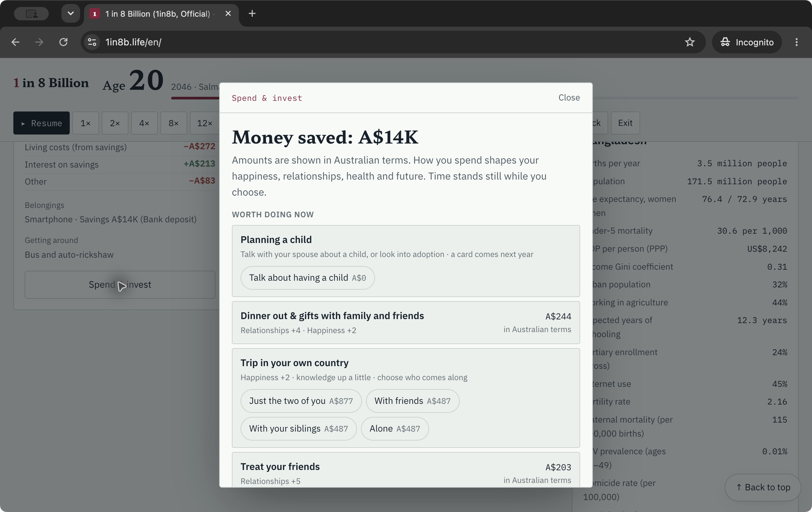Click the Interest on savings row
The height and width of the screenshot is (512, 812).
120,164
